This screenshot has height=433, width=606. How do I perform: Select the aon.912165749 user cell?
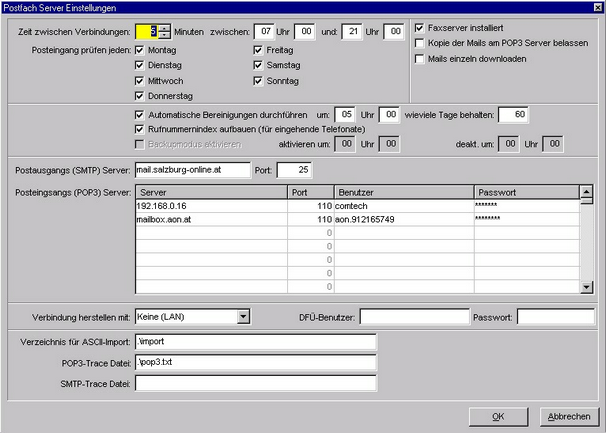click(x=404, y=220)
